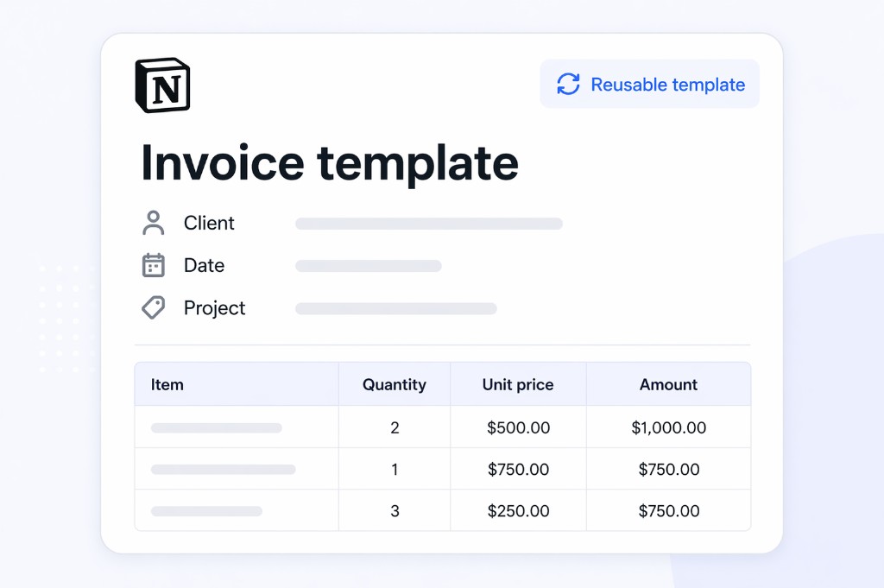884x588 pixels.
Task: Click the Date placeholder field
Action: point(368,265)
